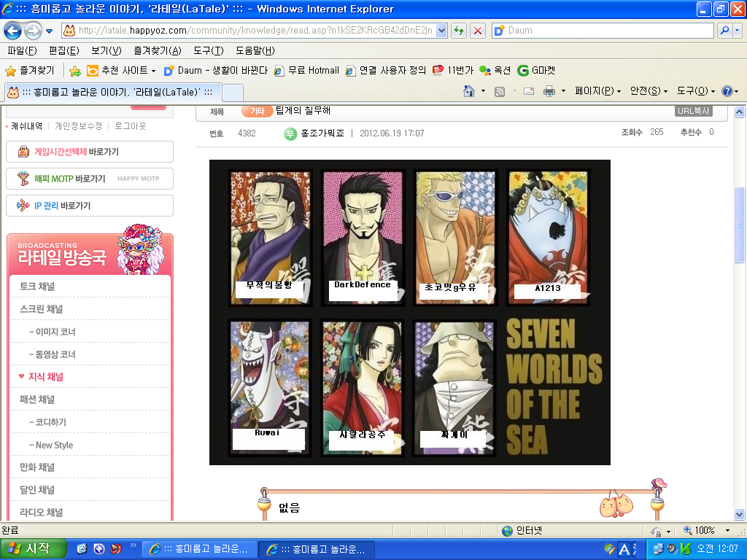Click the Daum search input field
The image size is (747, 560).
(x=605, y=31)
